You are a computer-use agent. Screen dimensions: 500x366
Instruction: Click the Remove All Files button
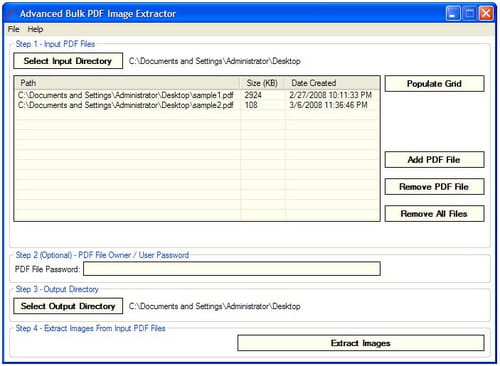pos(434,213)
